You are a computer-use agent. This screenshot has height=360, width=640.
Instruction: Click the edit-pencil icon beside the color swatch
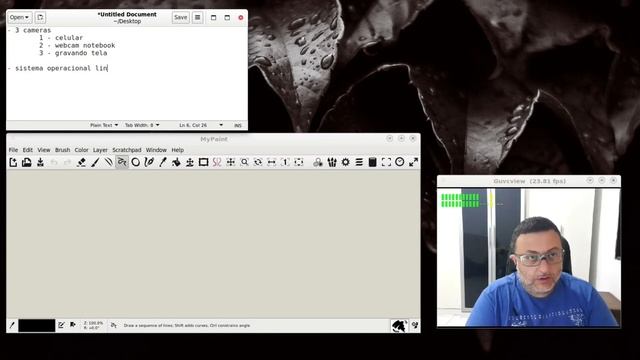(61, 325)
